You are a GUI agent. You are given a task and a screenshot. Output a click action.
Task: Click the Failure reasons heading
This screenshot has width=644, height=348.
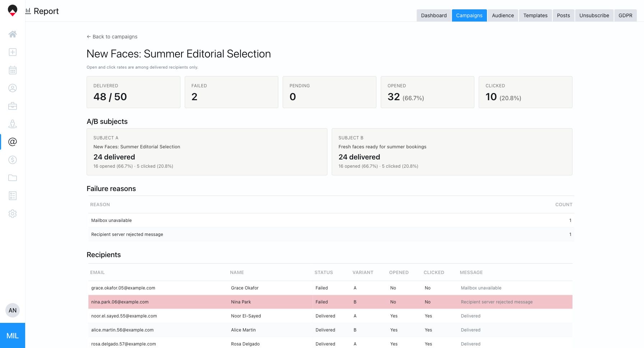point(111,189)
